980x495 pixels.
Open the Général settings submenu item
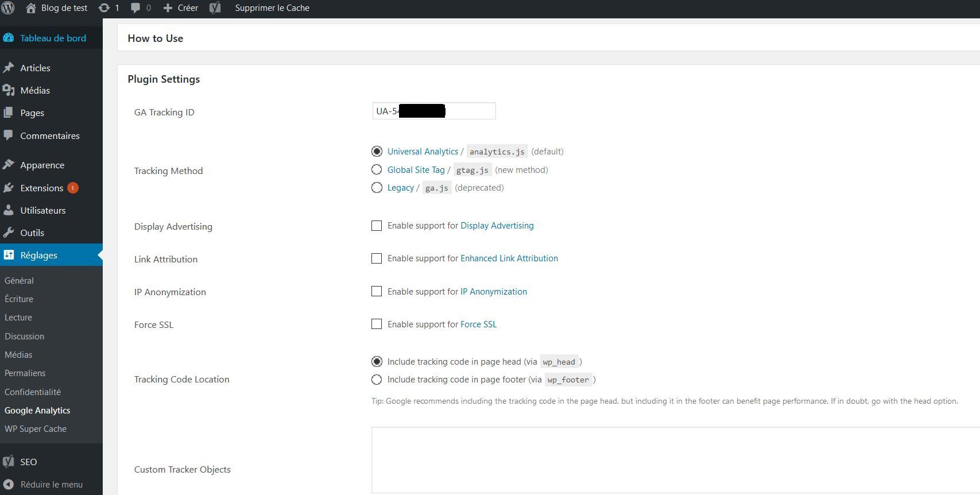point(19,280)
